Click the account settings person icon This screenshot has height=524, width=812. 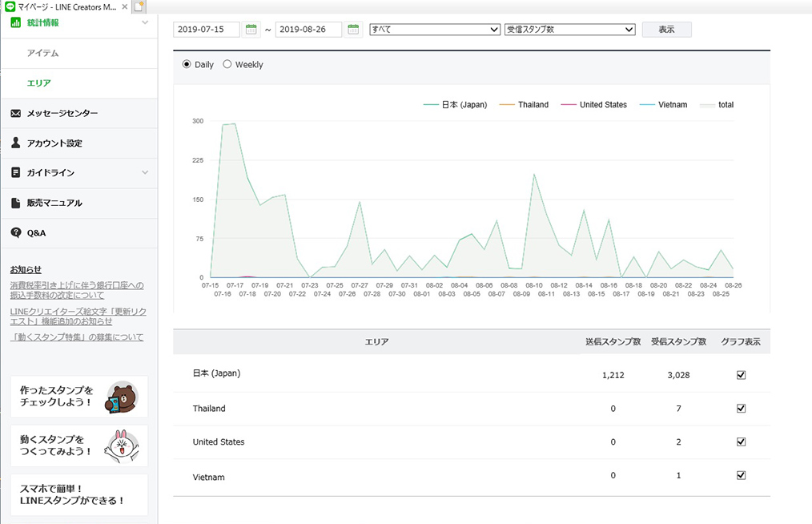[x=15, y=143]
